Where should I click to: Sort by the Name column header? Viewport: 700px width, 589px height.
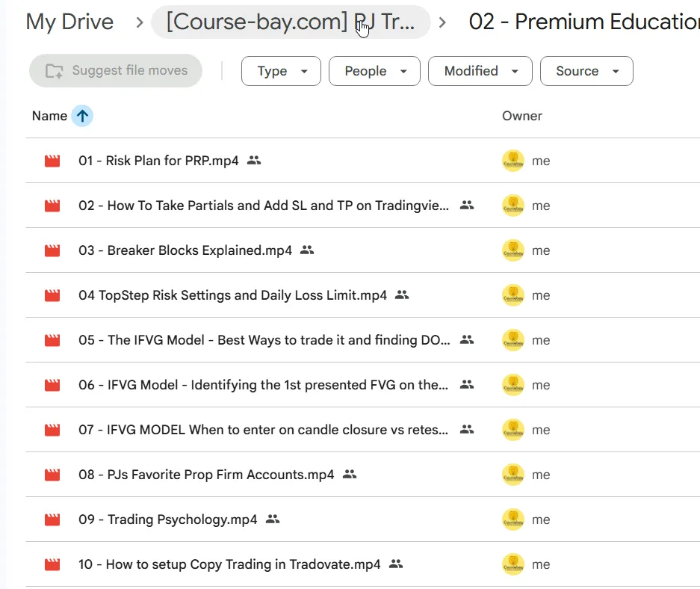tap(49, 116)
